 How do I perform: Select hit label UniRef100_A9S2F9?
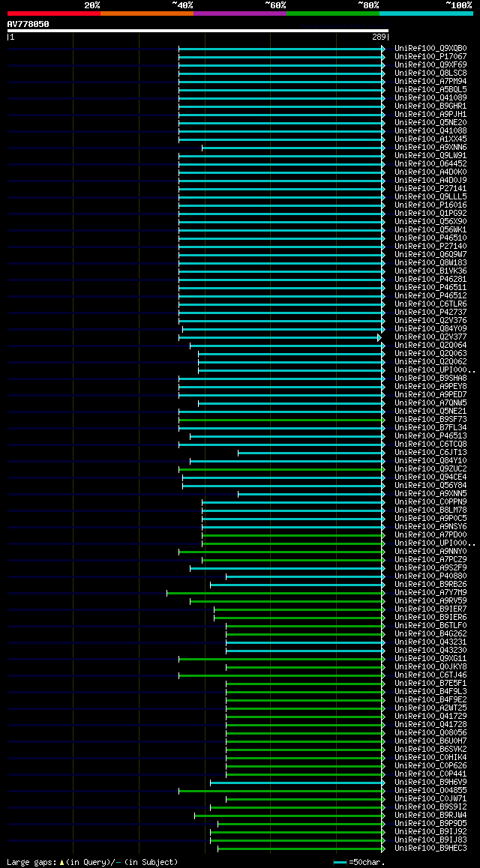coord(430,568)
